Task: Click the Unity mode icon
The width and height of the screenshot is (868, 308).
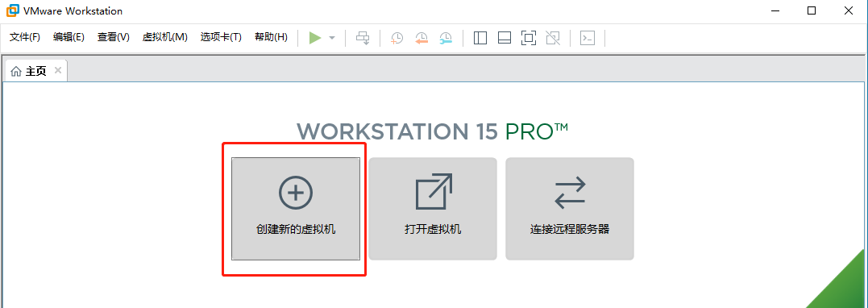Action: tap(552, 38)
